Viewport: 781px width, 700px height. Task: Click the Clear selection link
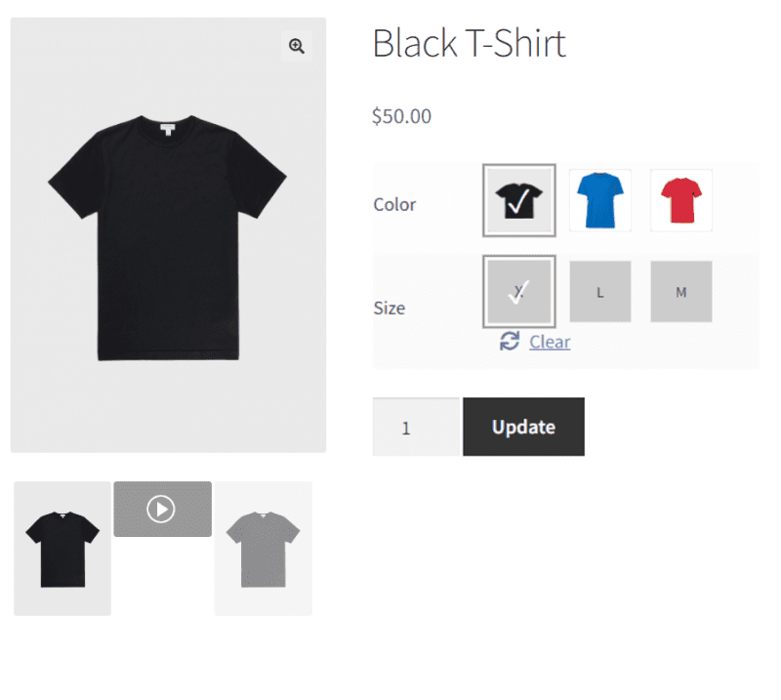(x=550, y=342)
